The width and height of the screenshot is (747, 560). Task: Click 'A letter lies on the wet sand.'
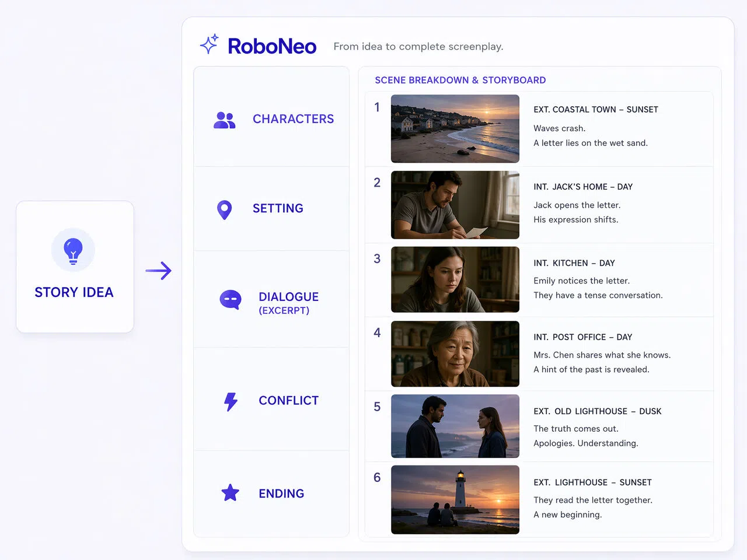click(591, 143)
